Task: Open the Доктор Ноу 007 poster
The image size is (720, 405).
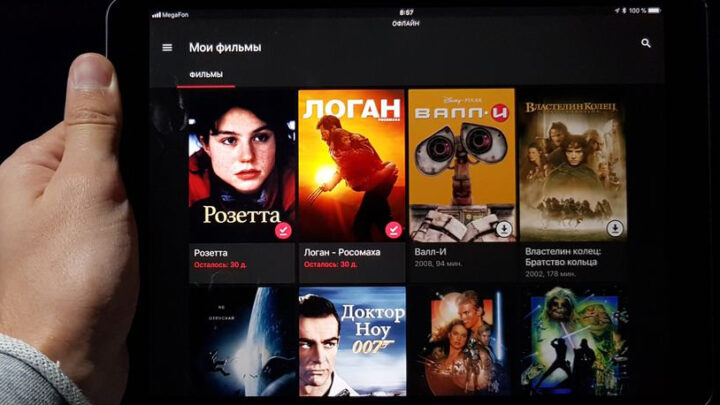Action: click(x=352, y=341)
